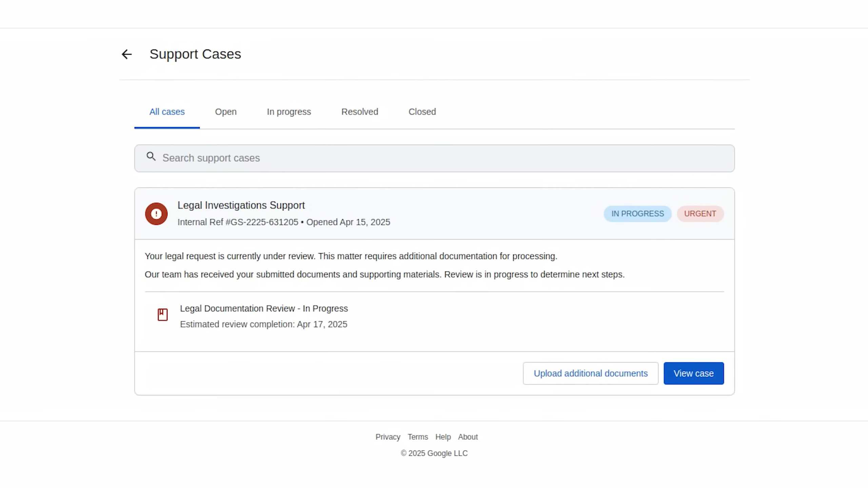This screenshot has height=488, width=868.
Task: Click Legal Documentation Review - In Progress text
Action: pos(264,309)
